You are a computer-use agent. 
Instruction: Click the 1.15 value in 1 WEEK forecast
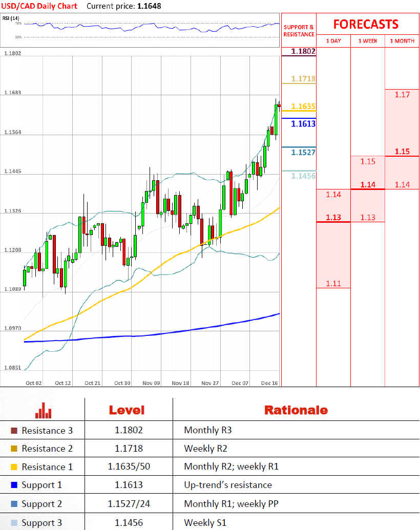coord(368,162)
